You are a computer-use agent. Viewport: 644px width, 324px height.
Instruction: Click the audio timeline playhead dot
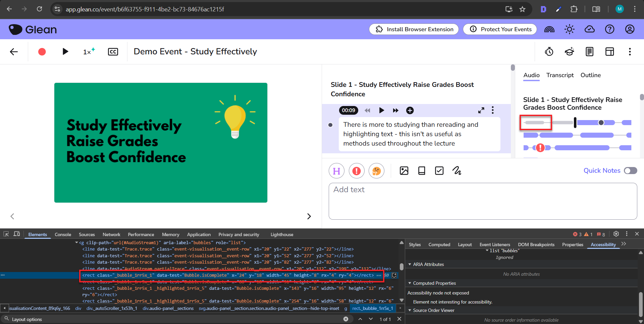pos(601,123)
